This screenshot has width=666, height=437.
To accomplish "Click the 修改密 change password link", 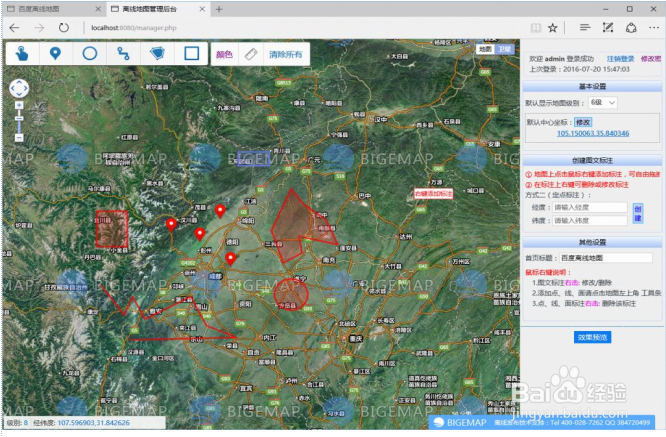I will coord(651,59).
